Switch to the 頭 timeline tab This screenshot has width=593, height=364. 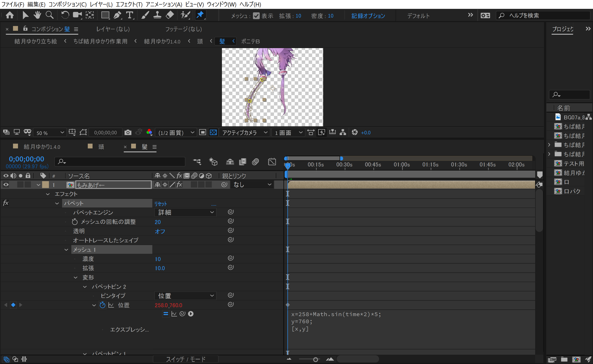click(x=101, y=147)
